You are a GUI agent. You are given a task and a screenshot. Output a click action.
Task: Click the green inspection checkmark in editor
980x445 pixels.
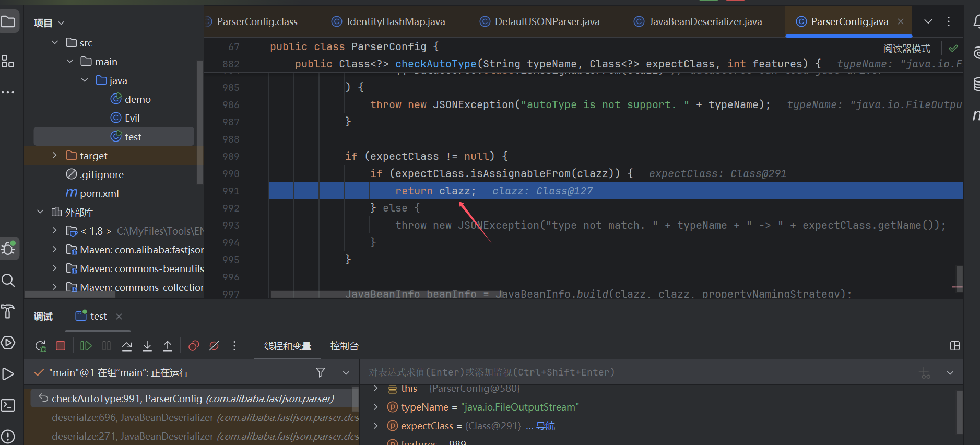953,48
